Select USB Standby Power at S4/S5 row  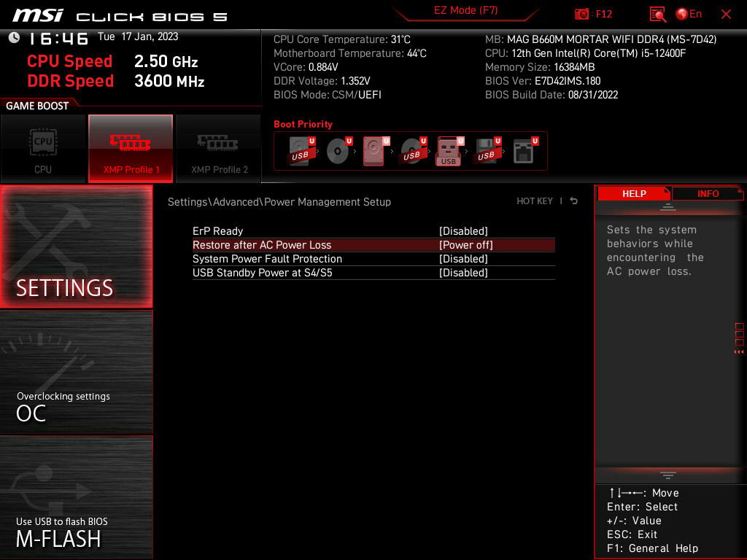pos(373,273)
